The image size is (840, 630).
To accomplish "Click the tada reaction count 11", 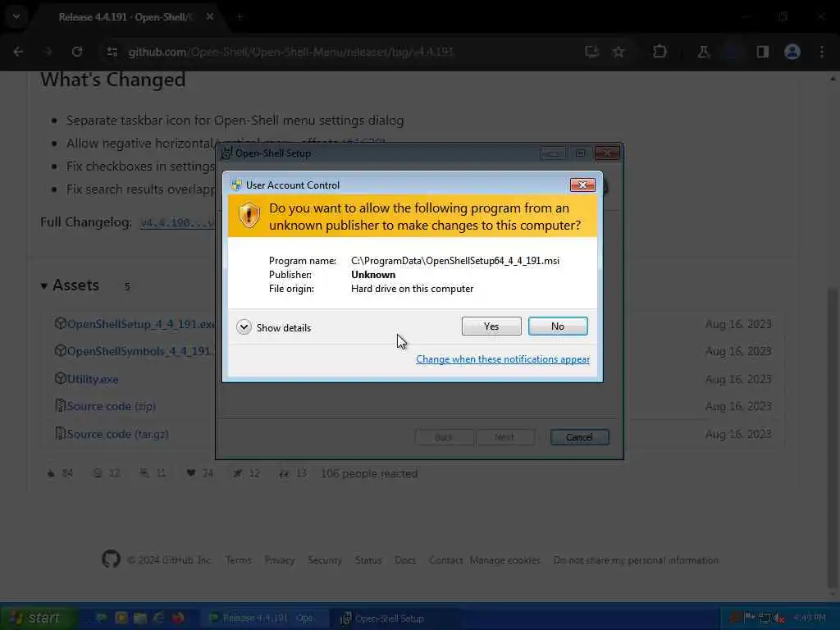I will 153,473.
